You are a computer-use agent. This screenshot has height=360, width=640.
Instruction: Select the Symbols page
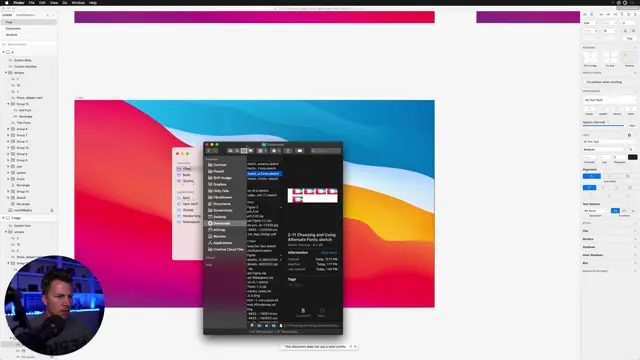(x=11, y=35)
